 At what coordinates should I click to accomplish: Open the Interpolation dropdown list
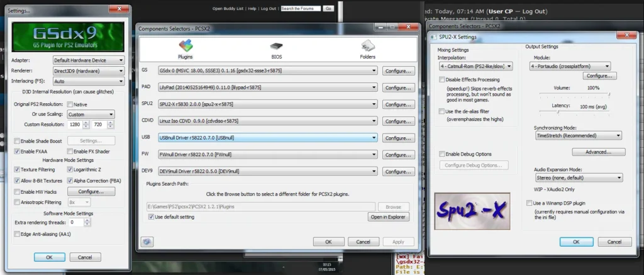[x=475, y=65]
